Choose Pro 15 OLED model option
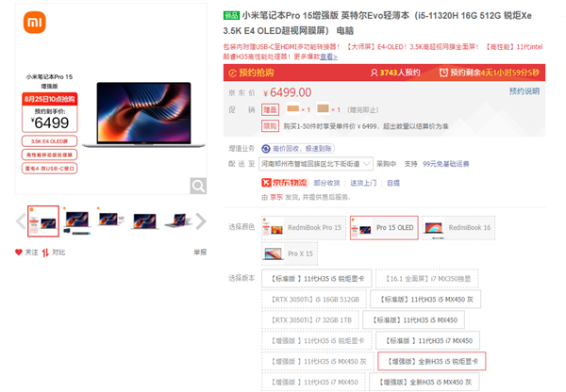This screenshot has width=566, height=392. click(x=384, y=227)
